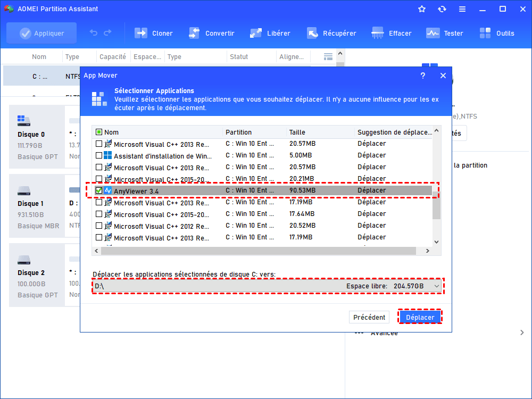Select Disque 2 in main window
The image size is (532, 399).
(x=37, y=275)
